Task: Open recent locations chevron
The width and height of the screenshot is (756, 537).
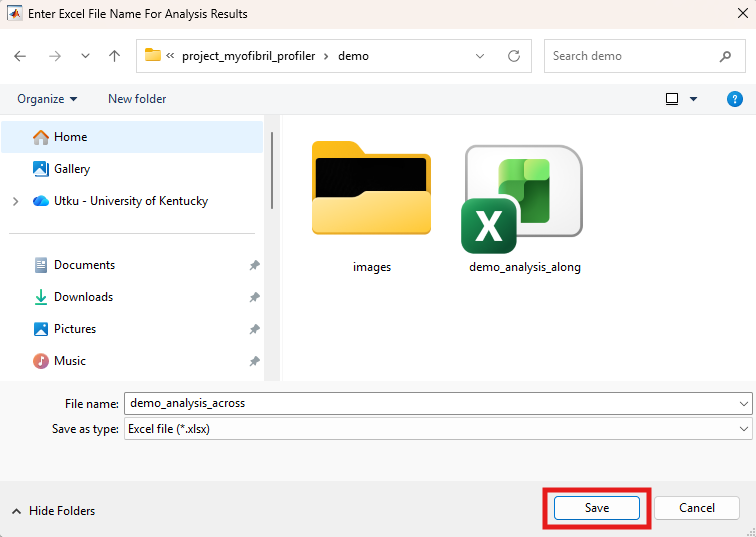Action: 85,56
